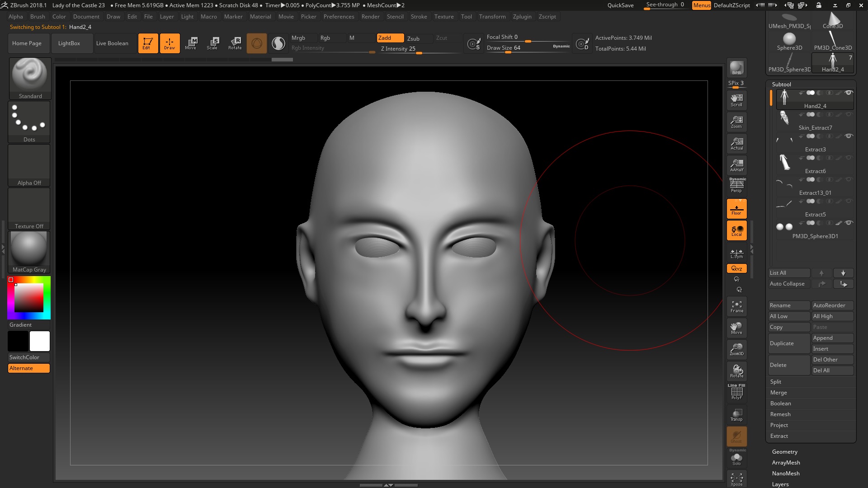Open the Texture Off selector

29,209
